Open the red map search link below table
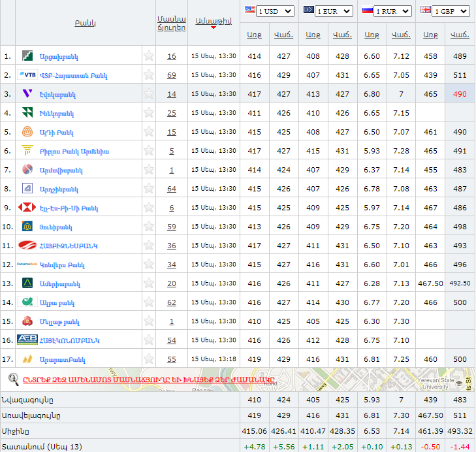The height and width of the screenshot is (452, 476). [x=149, y=379]
